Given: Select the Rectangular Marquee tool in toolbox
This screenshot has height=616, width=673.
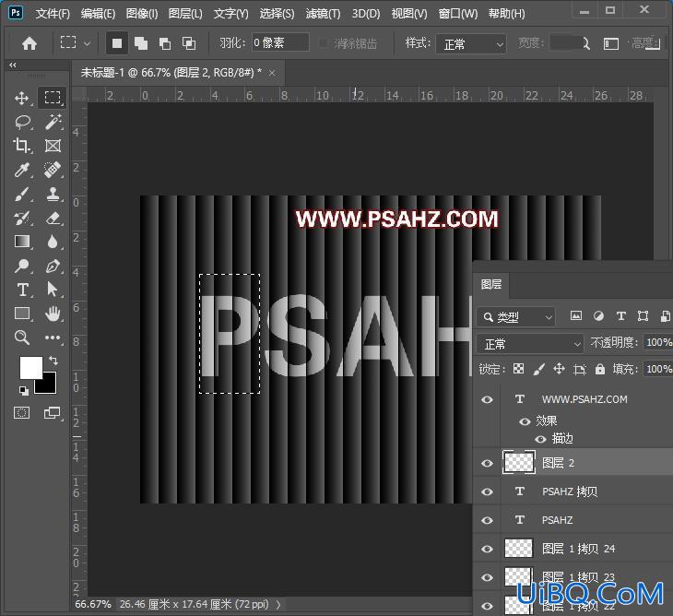Looking at the screenshot, I should click(x=53, y=98).
